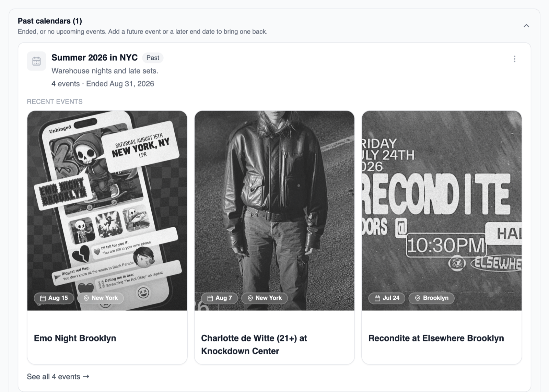Click the 4 events · Ended Aug 31 text

coord(103,84)
